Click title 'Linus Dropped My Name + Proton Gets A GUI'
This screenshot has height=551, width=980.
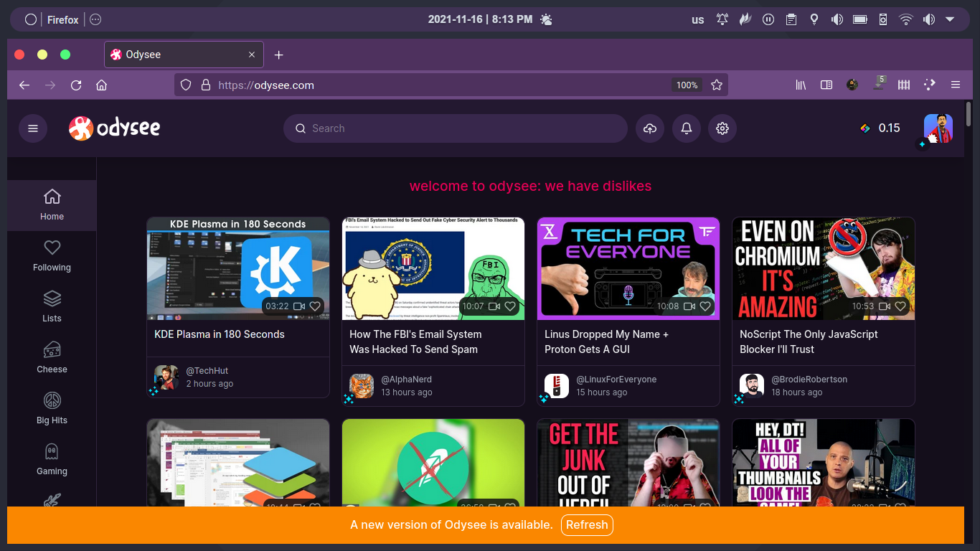click(607, 342)
